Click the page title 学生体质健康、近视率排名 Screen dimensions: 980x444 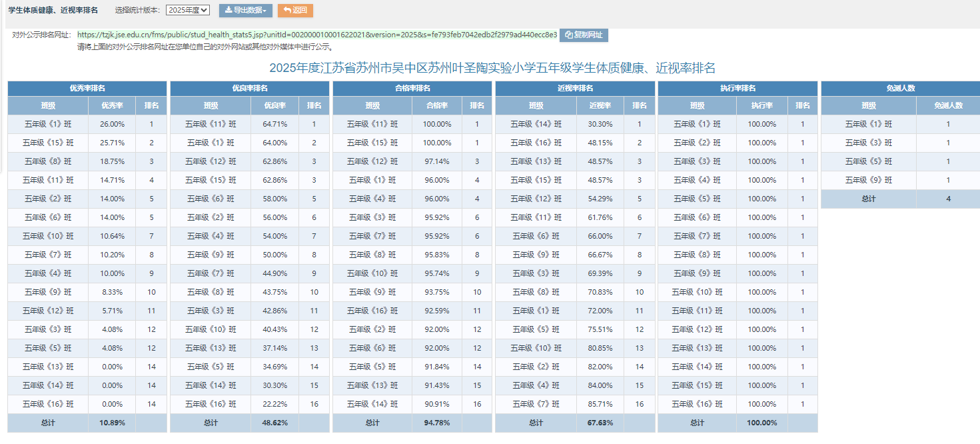pos(53,11)
